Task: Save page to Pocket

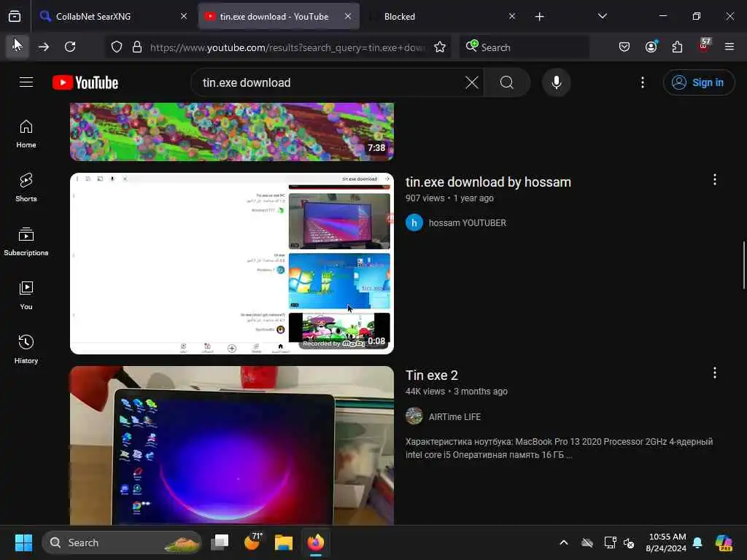Action: (x=624, y=47)
